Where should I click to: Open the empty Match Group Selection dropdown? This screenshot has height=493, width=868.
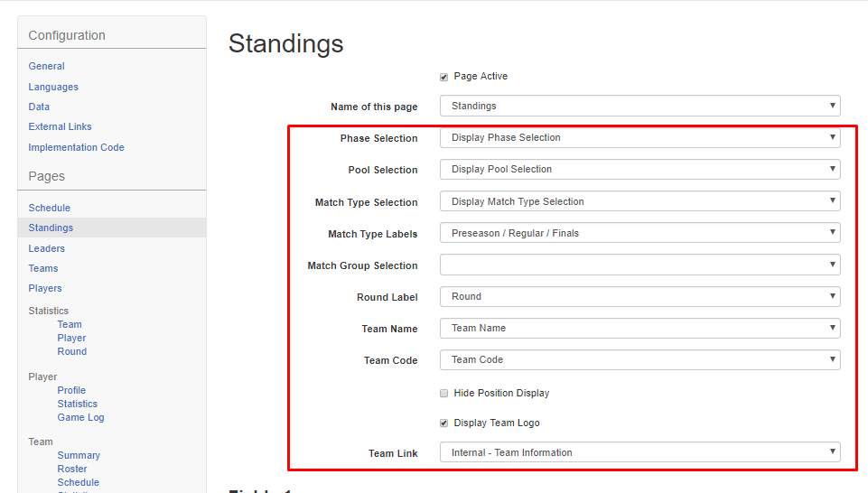click(x=639, y=265)
